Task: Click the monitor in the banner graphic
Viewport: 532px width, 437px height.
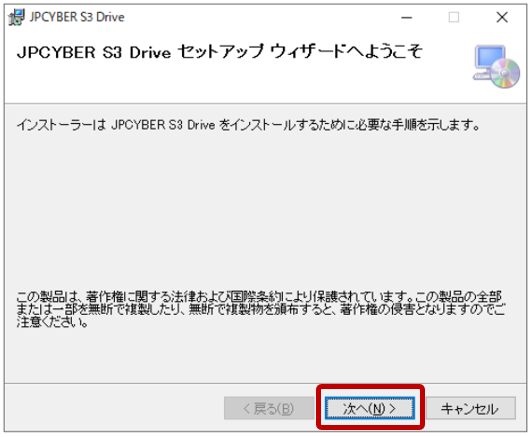Action: pos(490,58)
